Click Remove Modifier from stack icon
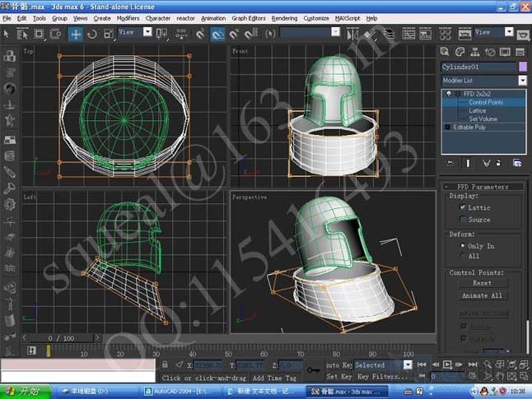 click(x=498, y=164)
